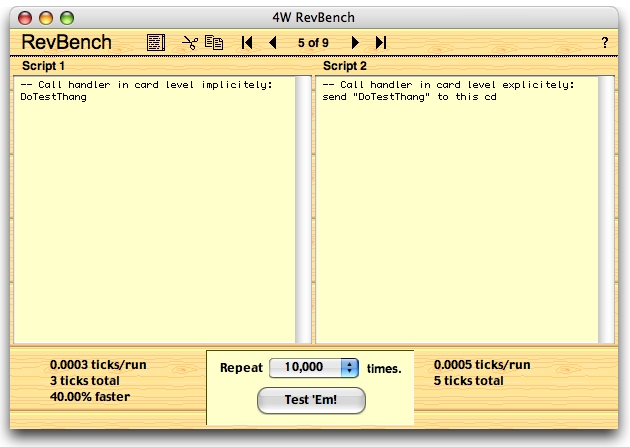Click the '5 of 9' card counter
The height and width of the screenshot is (447, 630).
(314, 43)
